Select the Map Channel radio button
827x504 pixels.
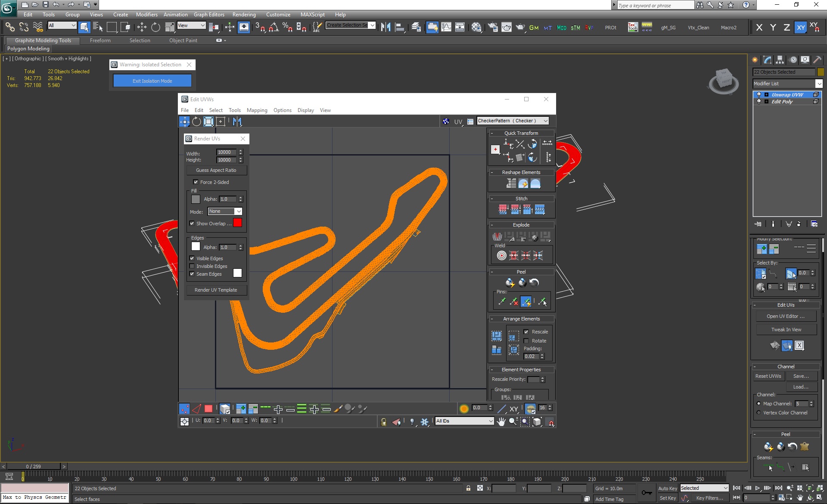tap(759, 404)
